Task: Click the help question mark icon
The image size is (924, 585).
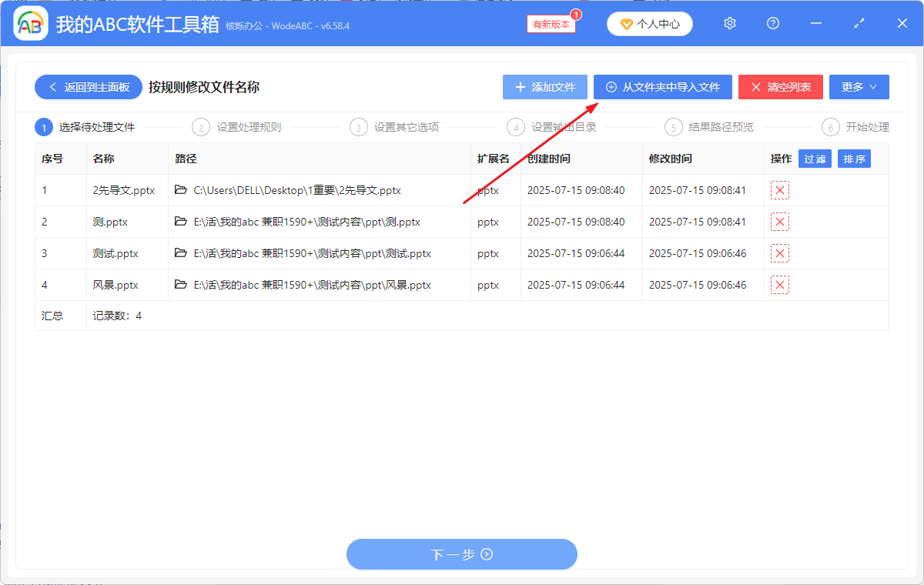Action: tap(772, 23)
